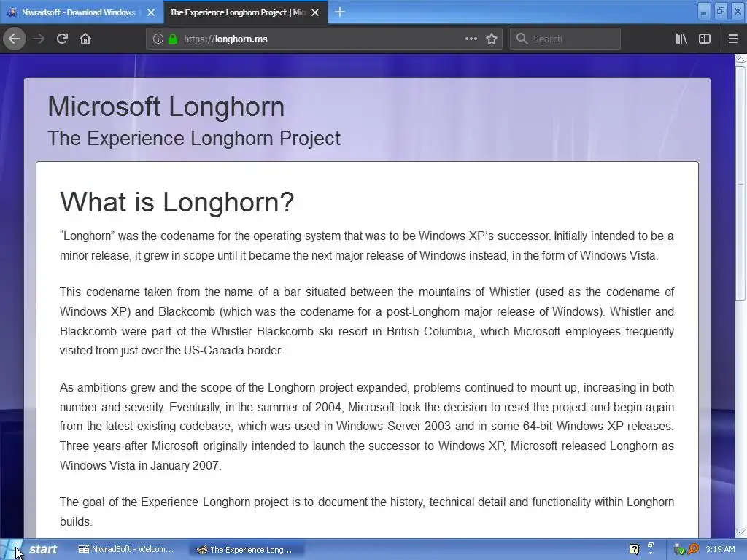Click the page scrollbar down arrow
Image resolution: width=747 pixels, height=560 pixels.
point(740,532)
